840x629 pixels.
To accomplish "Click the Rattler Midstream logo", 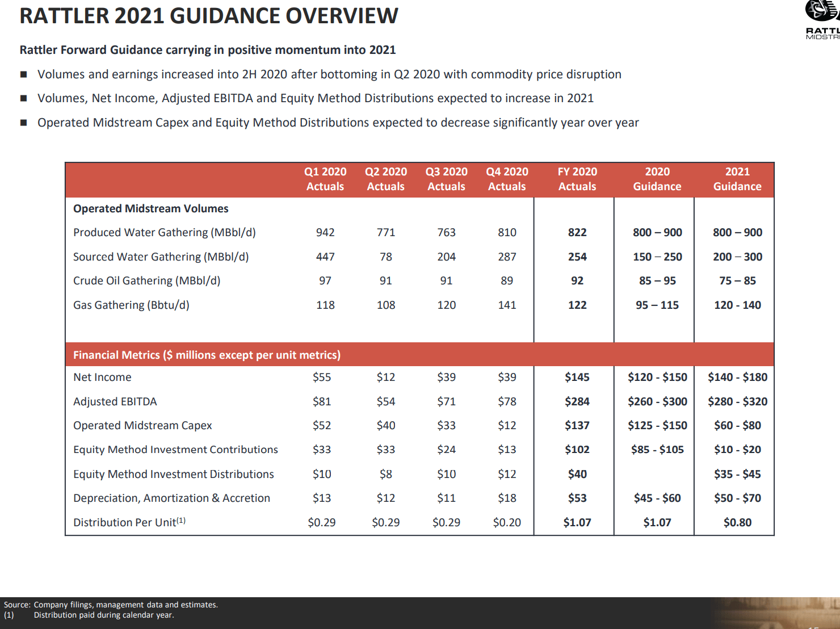I will pos(823,20).
